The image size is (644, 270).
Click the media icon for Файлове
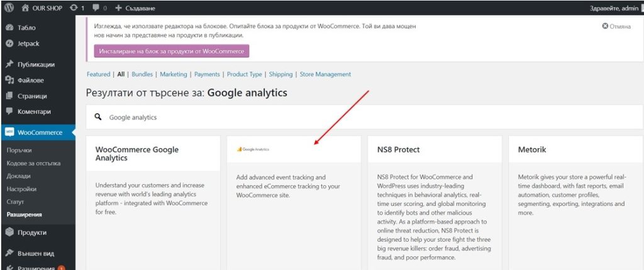pyautogui.click(x=10, y=80)
